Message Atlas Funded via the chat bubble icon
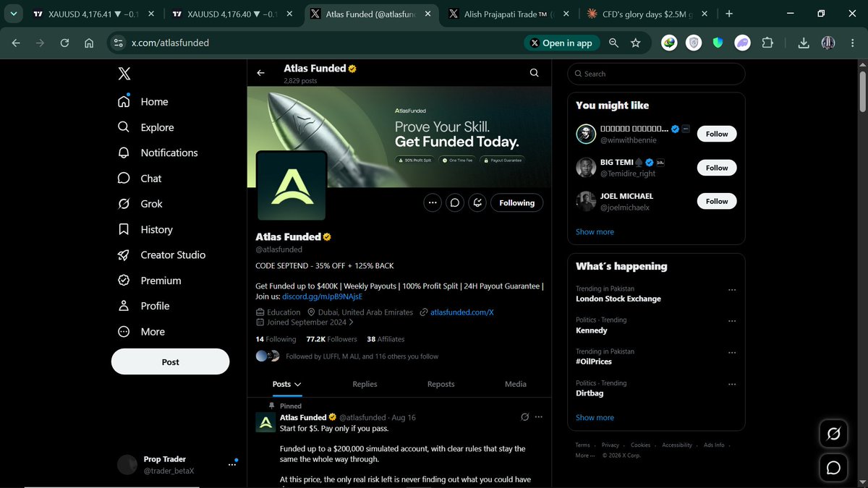The height and width of the screenshot is (488, 868). pyautogui.click(x=455, y=203)
